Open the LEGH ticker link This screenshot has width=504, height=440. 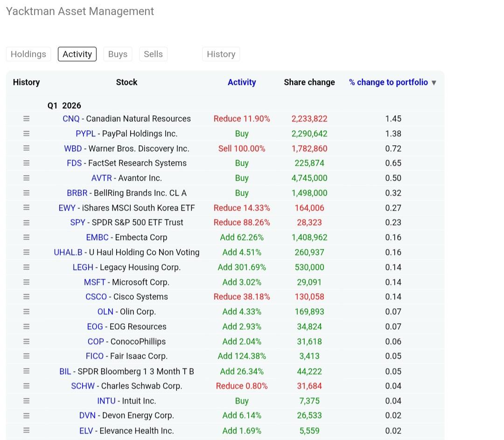(x=83, y=267)
